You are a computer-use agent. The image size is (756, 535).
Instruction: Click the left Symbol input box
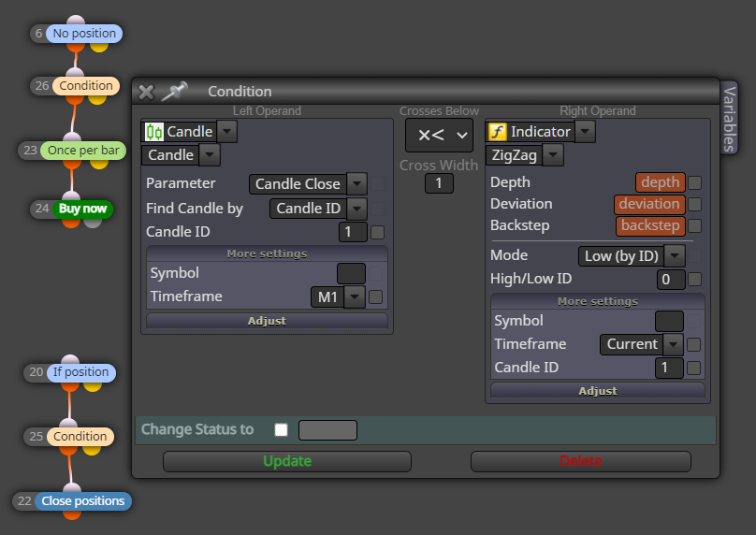pyautogui.click(x=351, y=273)
